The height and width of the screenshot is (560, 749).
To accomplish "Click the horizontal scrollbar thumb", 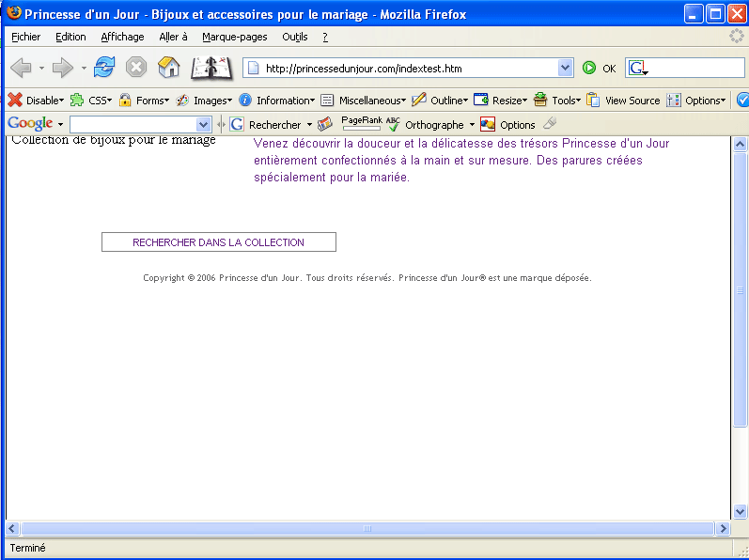I will (367, 528).
